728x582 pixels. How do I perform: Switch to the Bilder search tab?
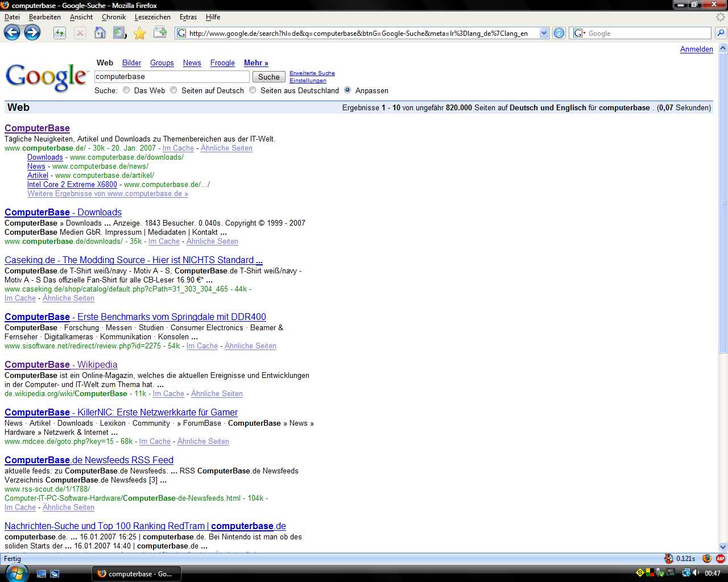tap(131, 63)
